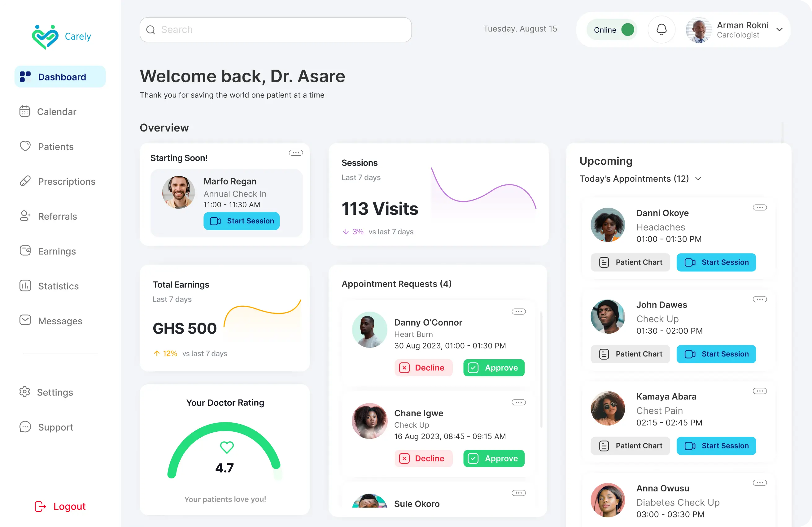This screenshot has height=527, width=812.
Task: Open more options for Danny O'Connor request
Action: coord(519,312)
